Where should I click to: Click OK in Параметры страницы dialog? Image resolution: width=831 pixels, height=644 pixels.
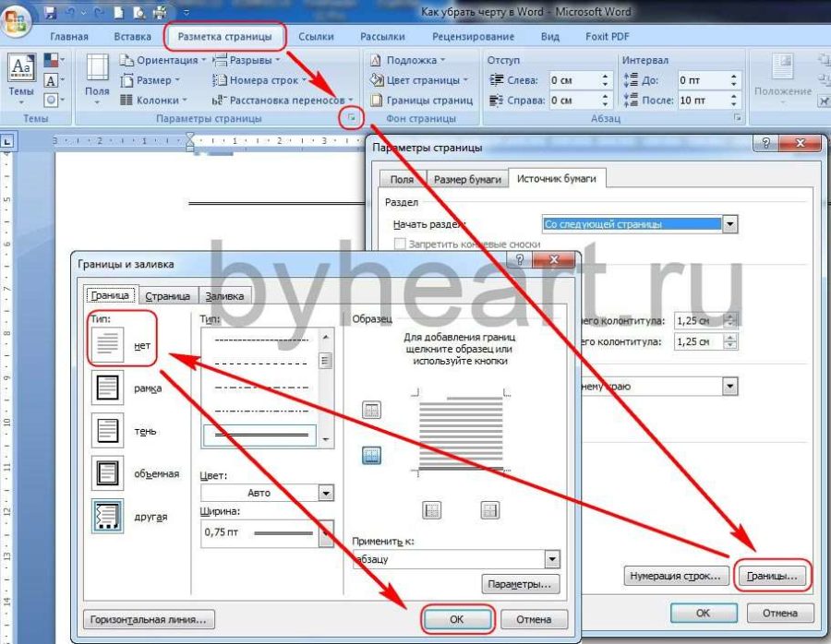pyautogui.click(x=703, y=613)
